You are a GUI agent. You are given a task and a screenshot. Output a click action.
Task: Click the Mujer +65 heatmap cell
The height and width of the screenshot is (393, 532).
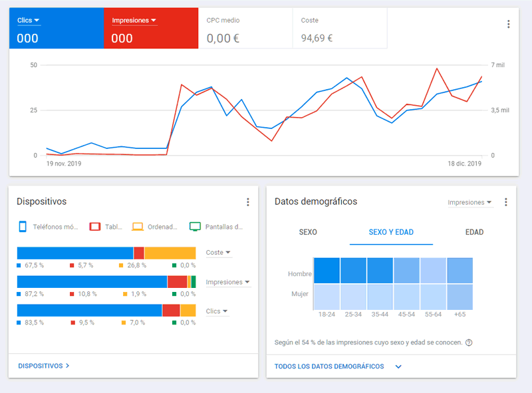(460, 297)
